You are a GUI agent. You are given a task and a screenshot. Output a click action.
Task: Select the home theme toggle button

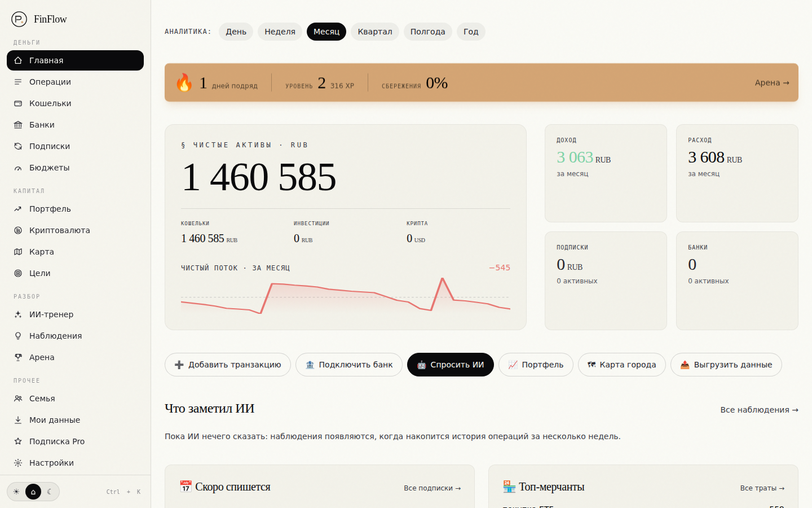33,492
